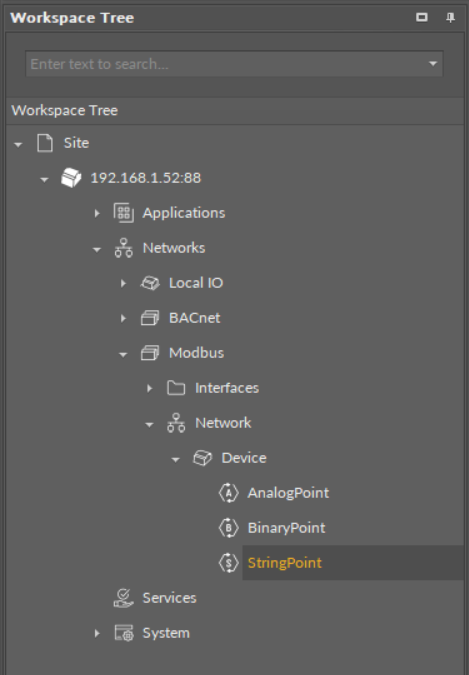Viewport: 469px width, 675px height.
Task: Open the search box dropdown arrow
Action: (x=433, y=64)
